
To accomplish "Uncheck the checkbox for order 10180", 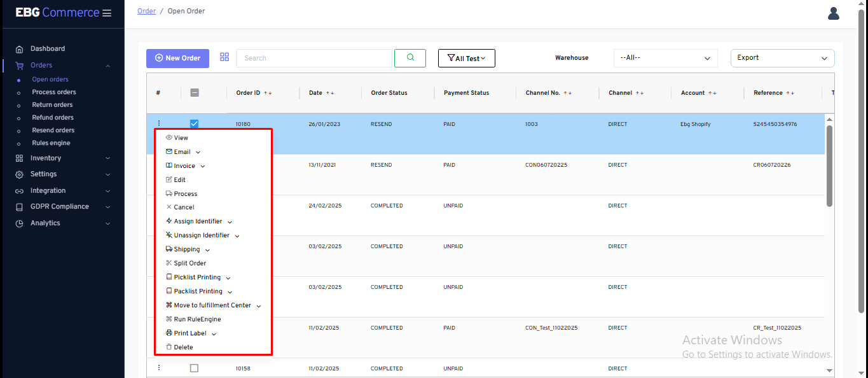I will click(x=195, y=124).
